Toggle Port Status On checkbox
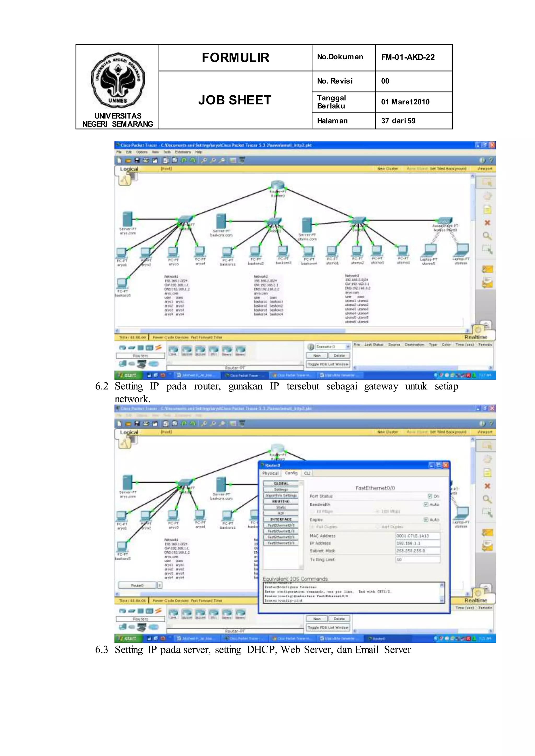Screen dimensions: 535x756 429,496
